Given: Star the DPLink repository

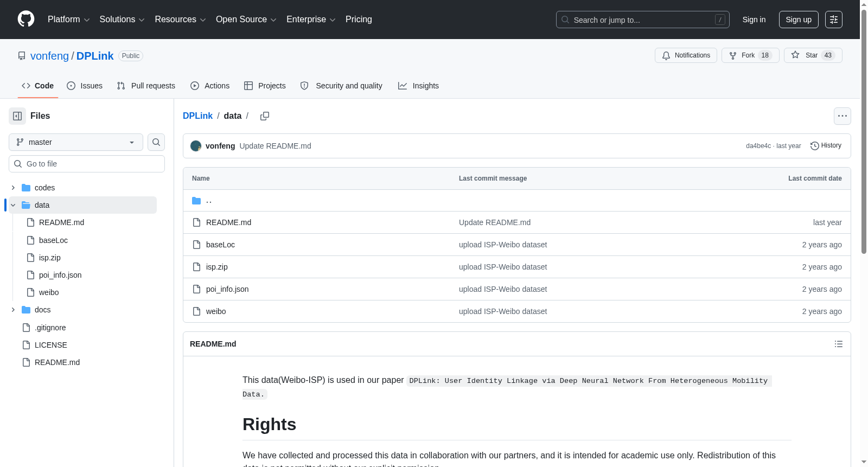Looking at the screenshot, I should click(x=813, y=55).
